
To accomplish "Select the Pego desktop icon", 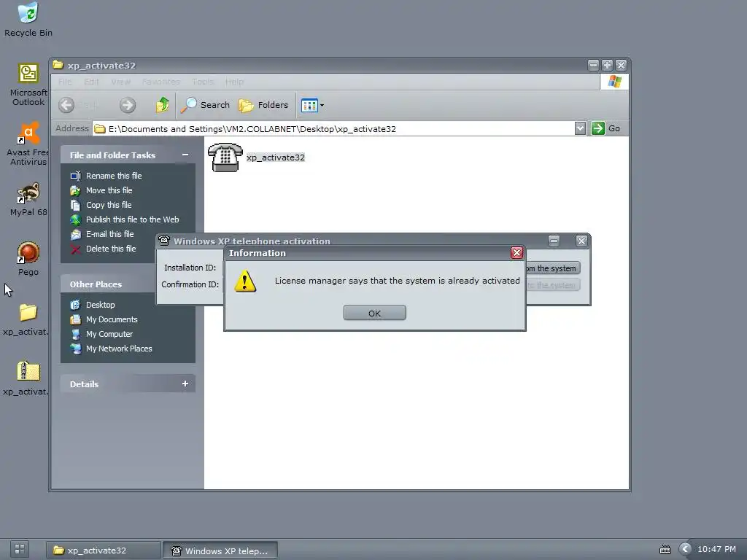I will coord(28,259).
